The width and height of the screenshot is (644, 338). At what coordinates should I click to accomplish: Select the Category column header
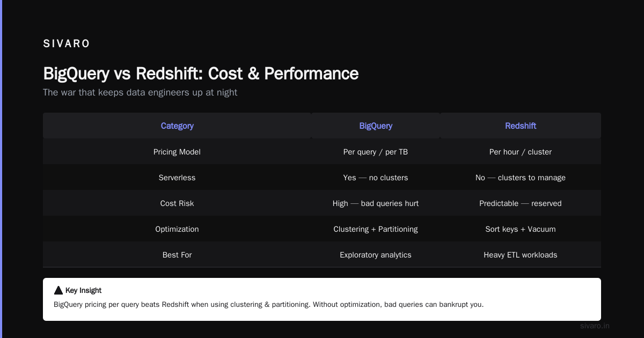coord(177,126)
